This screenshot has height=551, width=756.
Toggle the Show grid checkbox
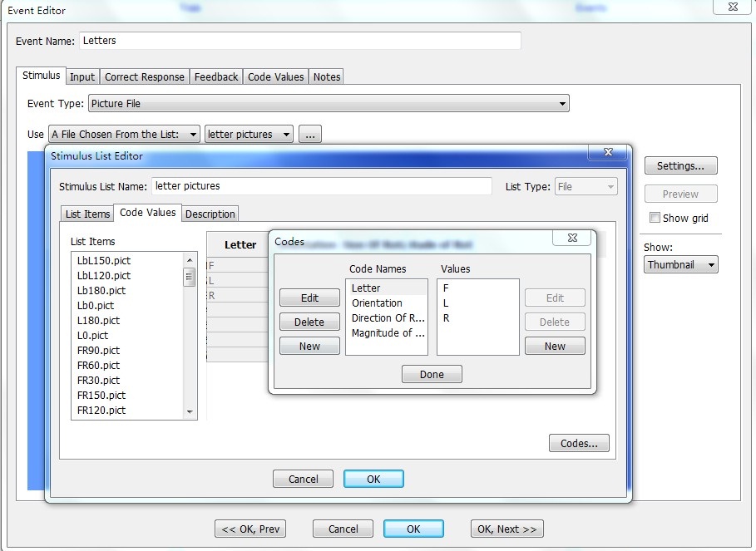tap(655, 218)
